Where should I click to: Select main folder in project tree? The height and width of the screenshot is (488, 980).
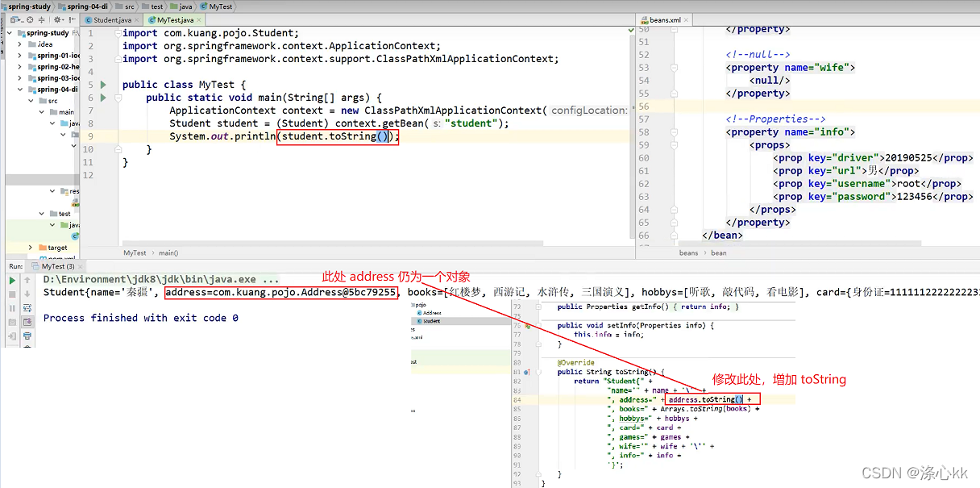(x=61, y=112)
